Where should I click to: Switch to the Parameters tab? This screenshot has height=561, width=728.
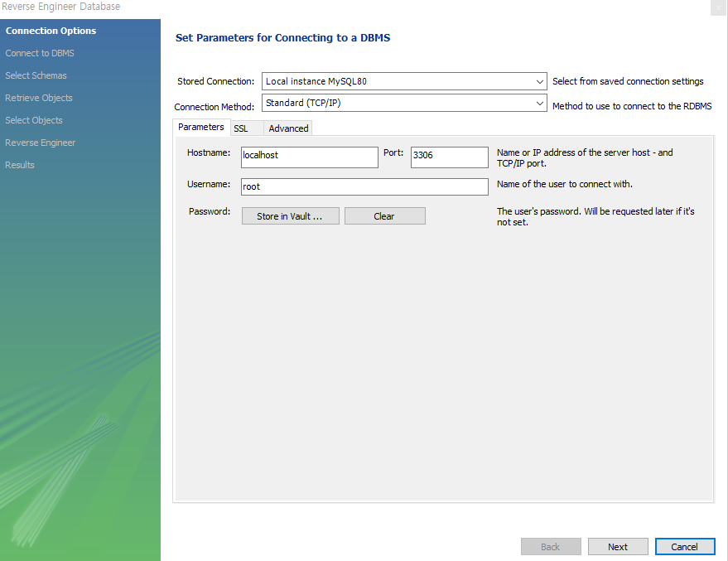(x=201, y=128)
